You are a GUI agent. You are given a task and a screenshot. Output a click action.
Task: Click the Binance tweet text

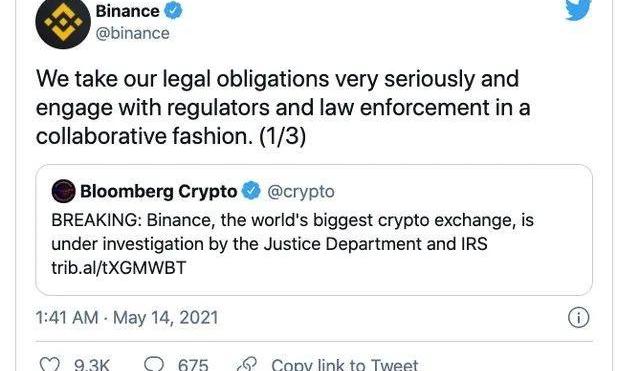(x=283, y=108)
